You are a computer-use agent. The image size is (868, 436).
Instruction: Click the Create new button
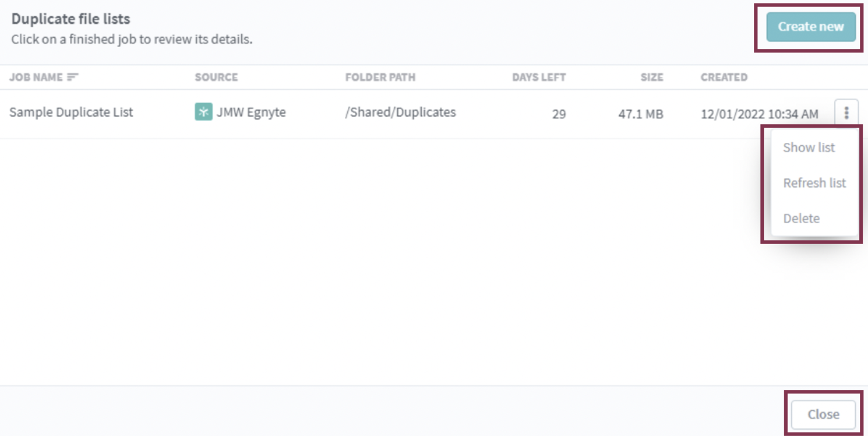coord(811,27)
